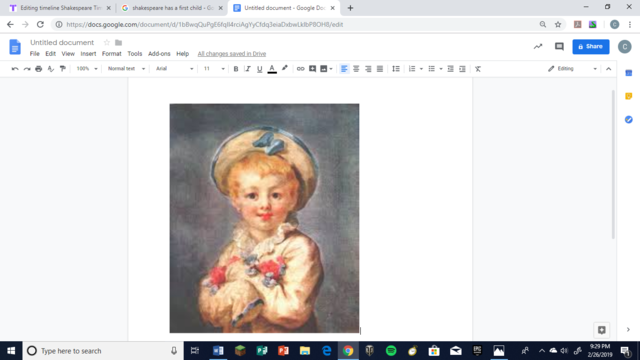Move the document using the folder icon
This screenshot has height=360, width=640.
click(x=118, y=42)
